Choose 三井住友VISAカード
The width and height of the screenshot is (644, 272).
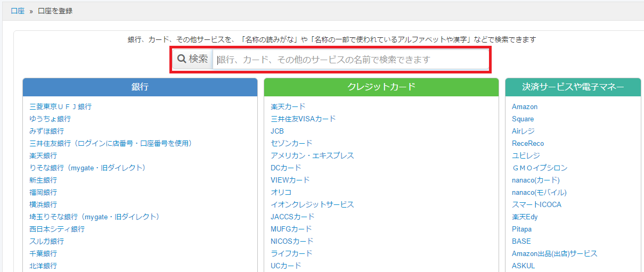pos(303,119)
